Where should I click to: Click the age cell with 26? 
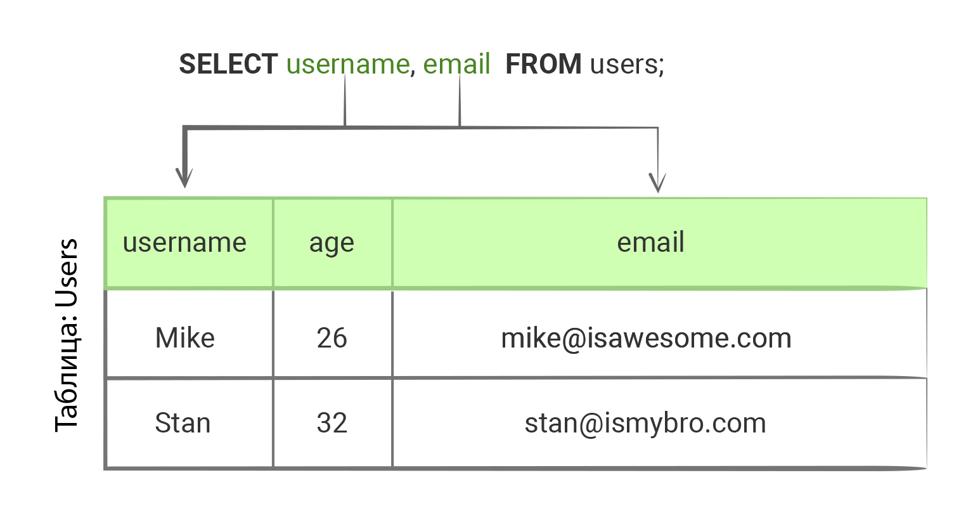click(332, 338)
